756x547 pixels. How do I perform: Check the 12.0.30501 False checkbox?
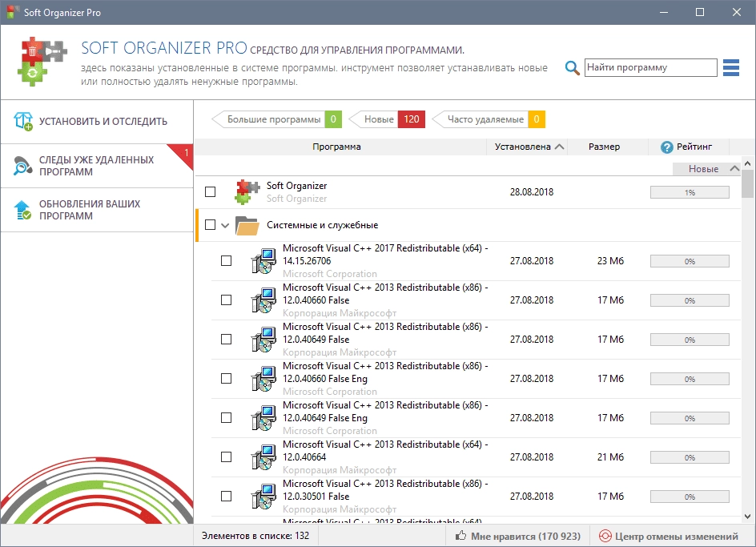click(x=226, y=497)
